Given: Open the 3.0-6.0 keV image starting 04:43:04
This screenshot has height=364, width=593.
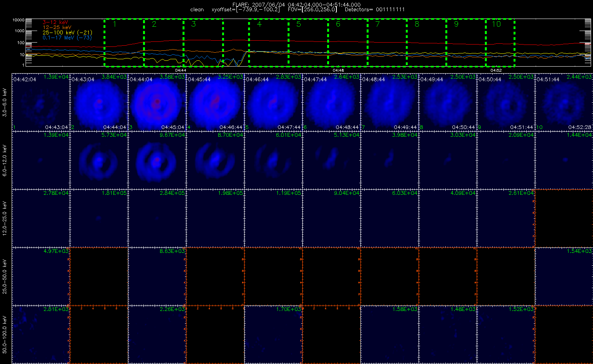Looking at the screenshot, I should pyautogui.click(x=99, y=102).
